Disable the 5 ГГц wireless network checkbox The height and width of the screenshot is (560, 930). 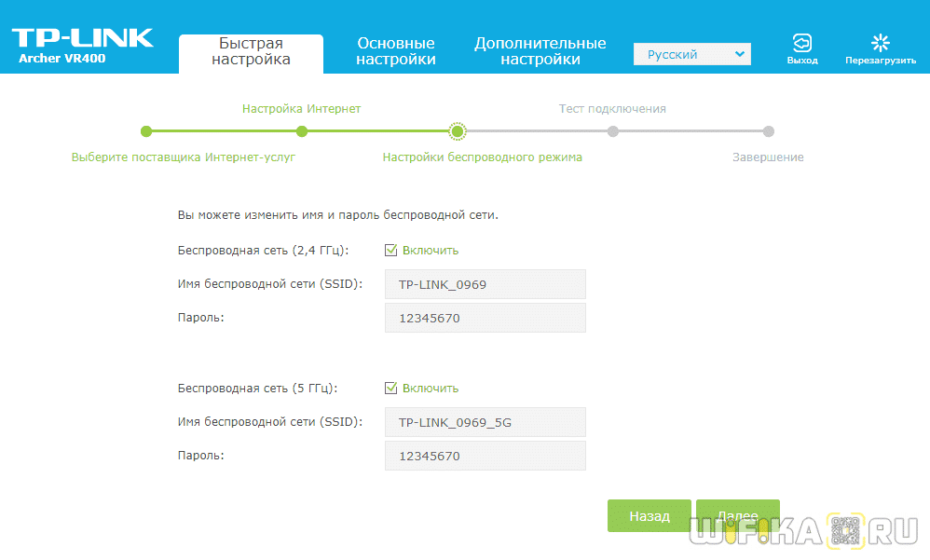[391, 388]
